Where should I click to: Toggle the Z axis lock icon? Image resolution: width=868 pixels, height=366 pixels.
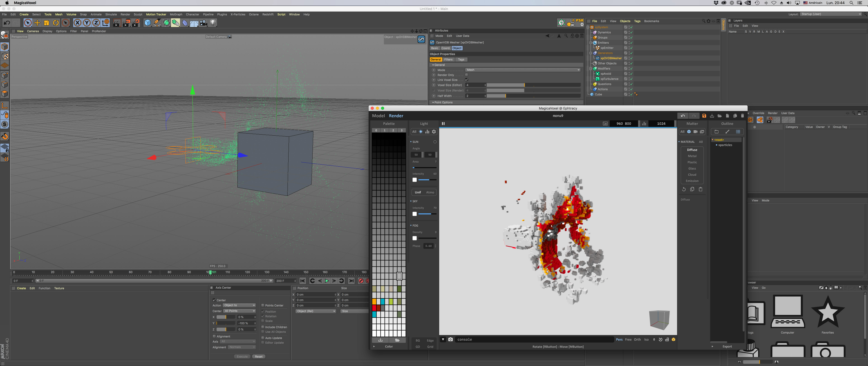(x=96, y=23)
